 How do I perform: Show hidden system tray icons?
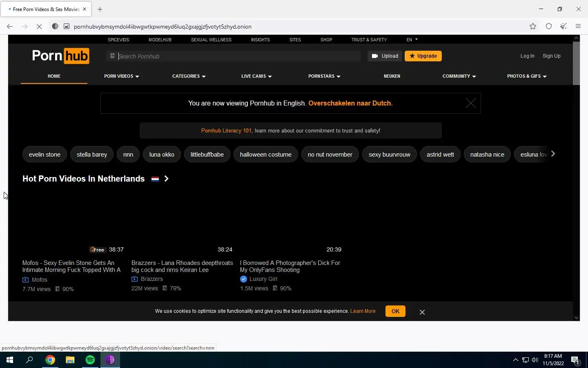point(515,360)
